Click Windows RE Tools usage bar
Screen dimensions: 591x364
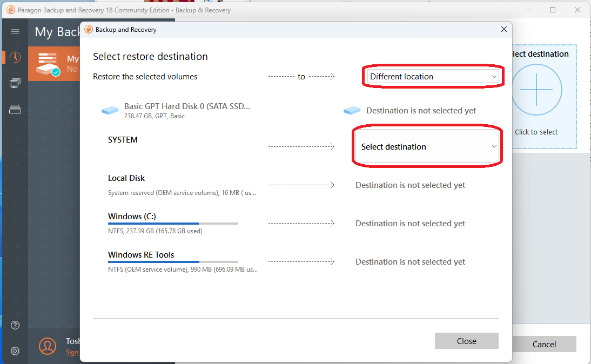173,261
